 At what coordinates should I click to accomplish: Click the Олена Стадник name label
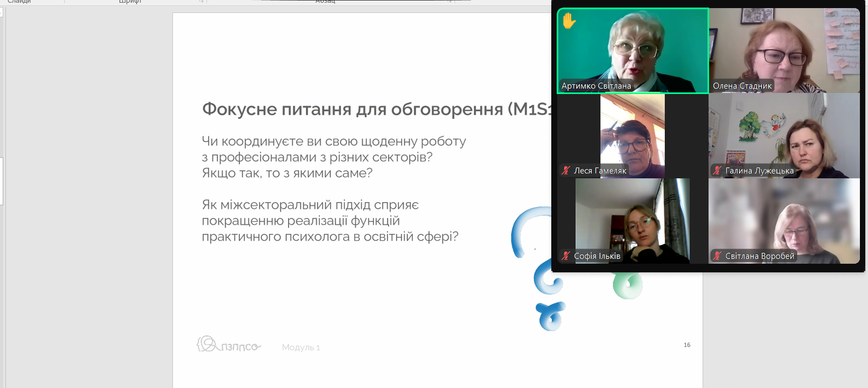click(x=742, y=86)
